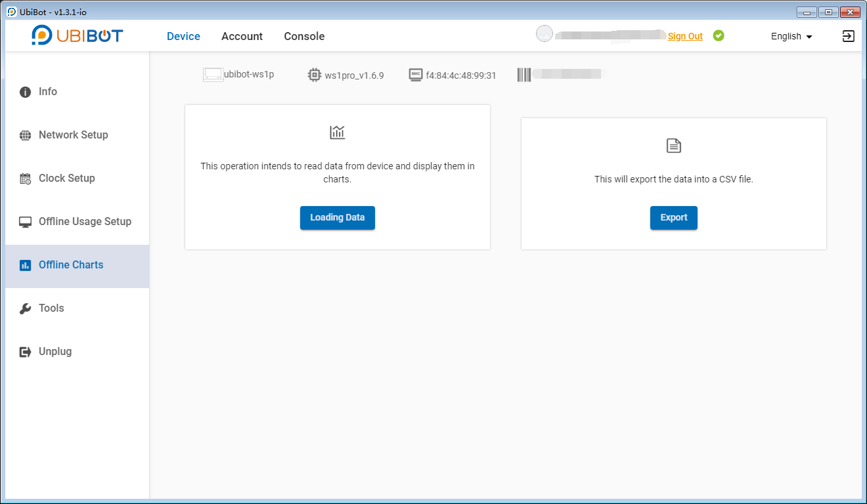
Task: Go to Network Setup
Action: point(78,135)
